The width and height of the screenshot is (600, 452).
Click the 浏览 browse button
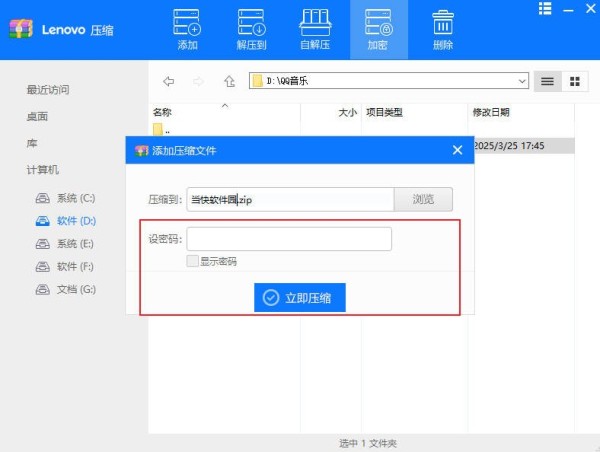point(423,199)
